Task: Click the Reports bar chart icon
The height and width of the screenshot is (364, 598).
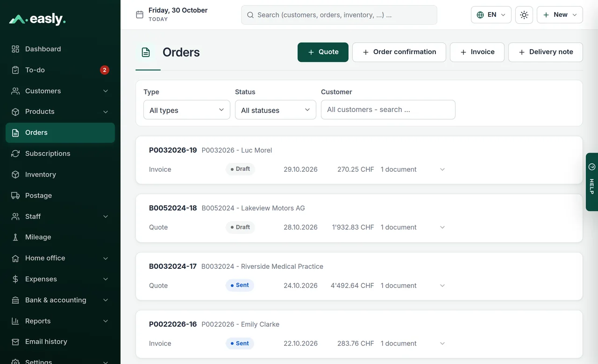Action: coord(15,321)
